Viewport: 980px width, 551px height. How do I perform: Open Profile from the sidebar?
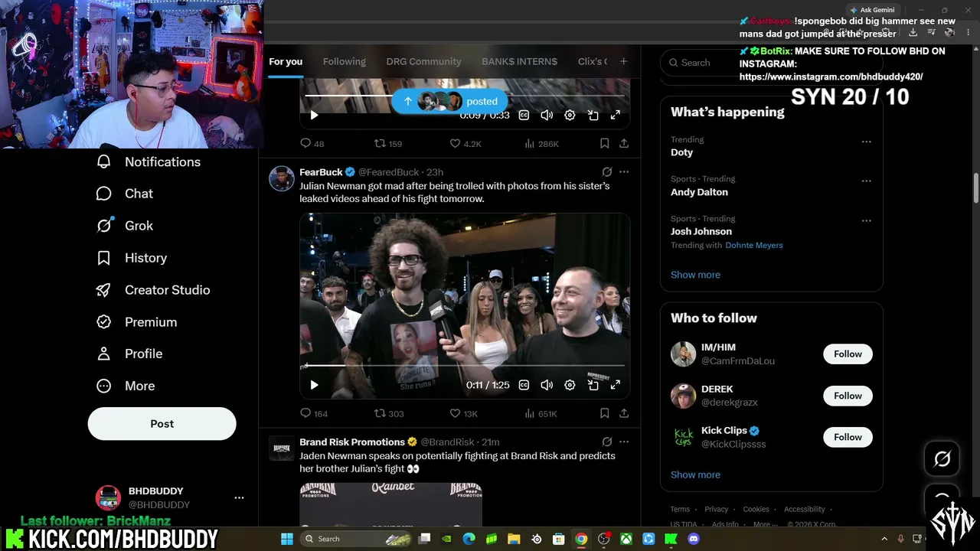(x=129, y=354)
